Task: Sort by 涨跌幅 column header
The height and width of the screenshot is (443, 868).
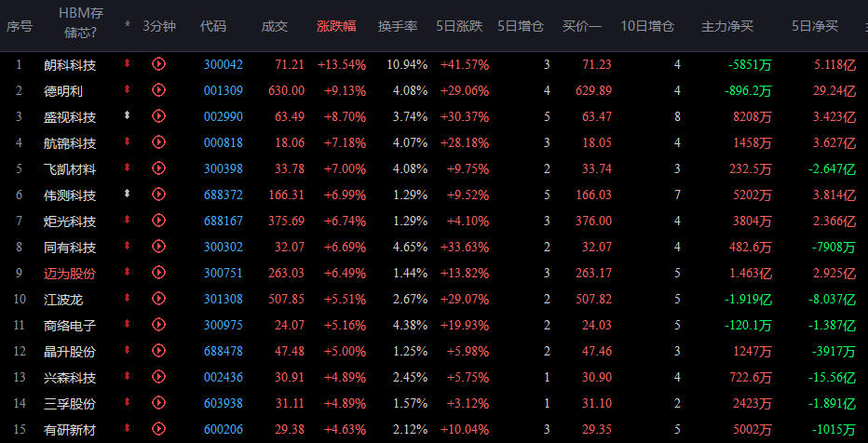Action: (336, 26)
